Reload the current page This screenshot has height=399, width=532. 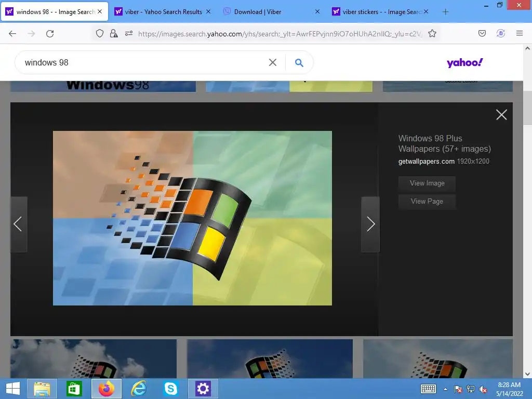click(50, 34)
